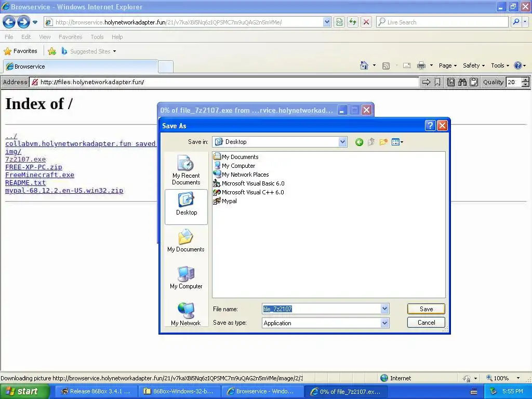Viewport: 532px width, 399px height.
Task: Click the Print icon
Action: click(421, 65)
